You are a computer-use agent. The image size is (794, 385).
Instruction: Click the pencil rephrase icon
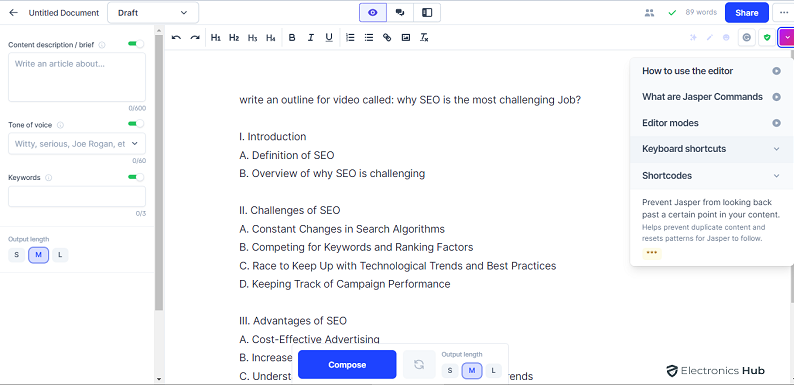710,37
